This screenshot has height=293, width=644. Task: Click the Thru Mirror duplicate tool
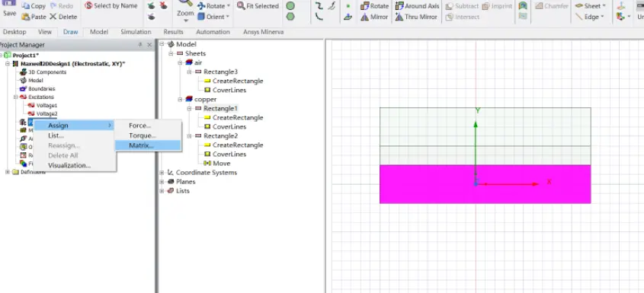click(417, 17)
